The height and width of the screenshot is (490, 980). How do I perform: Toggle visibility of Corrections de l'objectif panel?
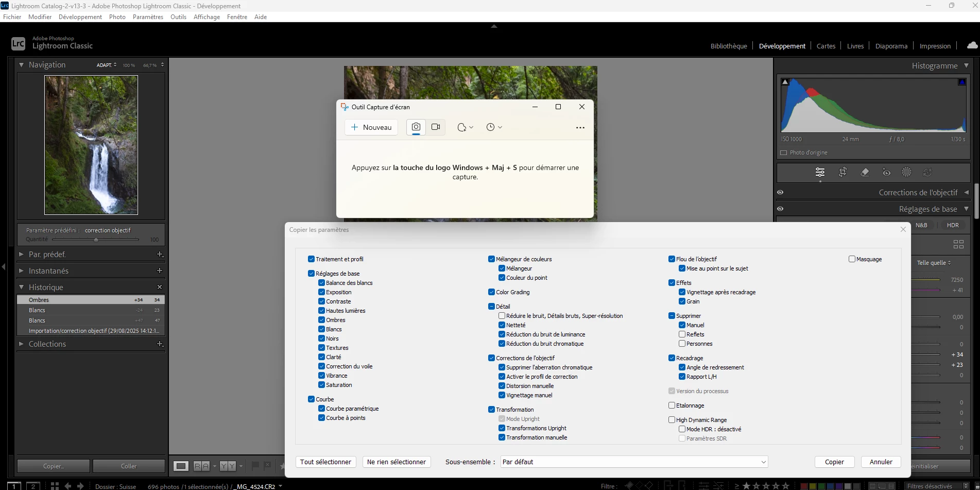coord(781,192)
